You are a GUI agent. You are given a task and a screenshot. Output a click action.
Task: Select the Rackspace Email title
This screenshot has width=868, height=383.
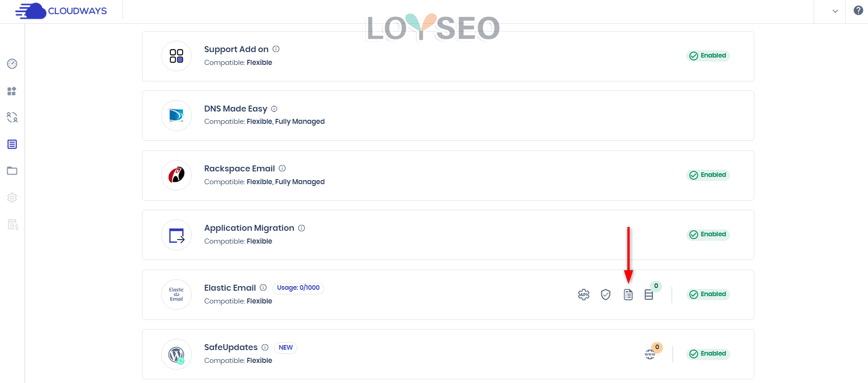[x=239, y=169]
